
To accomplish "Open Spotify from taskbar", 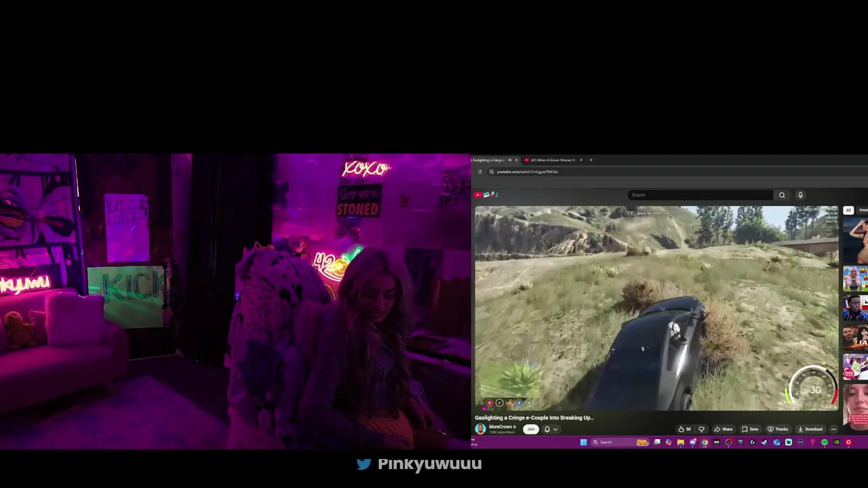I will (x=825, y=442).
